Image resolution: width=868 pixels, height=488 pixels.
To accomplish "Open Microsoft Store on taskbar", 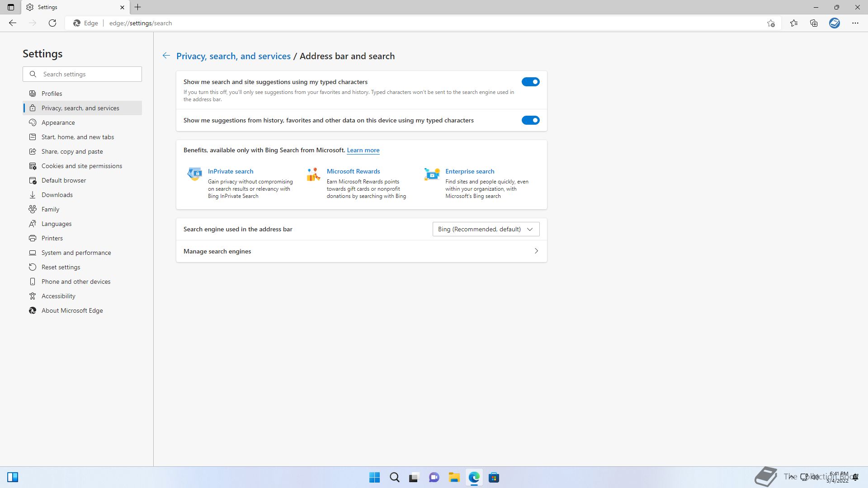I will 494,478.
